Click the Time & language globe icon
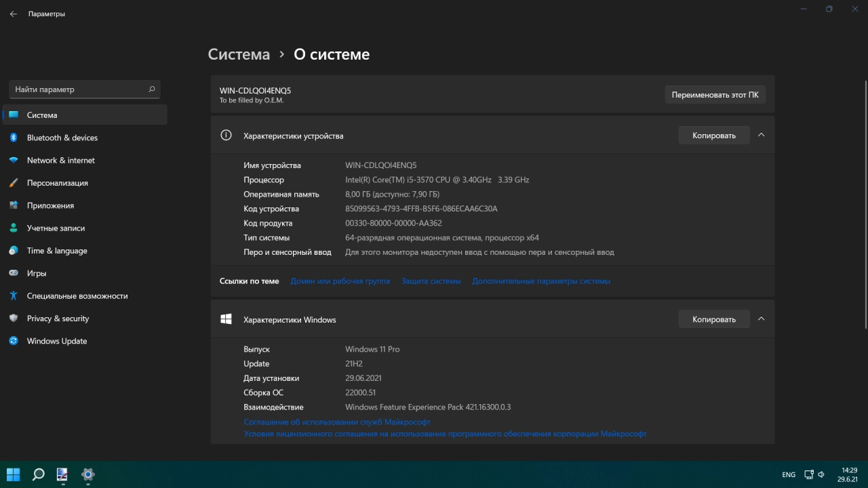Image resolution: width=868 pixels, height=488 pixels. (x=14, y=251)
